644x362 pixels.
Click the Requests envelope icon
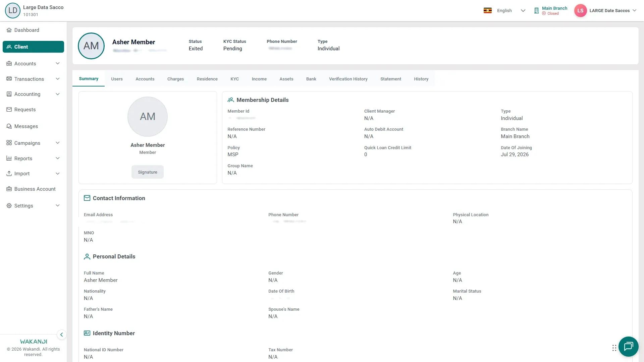click(x=9, y=110)
